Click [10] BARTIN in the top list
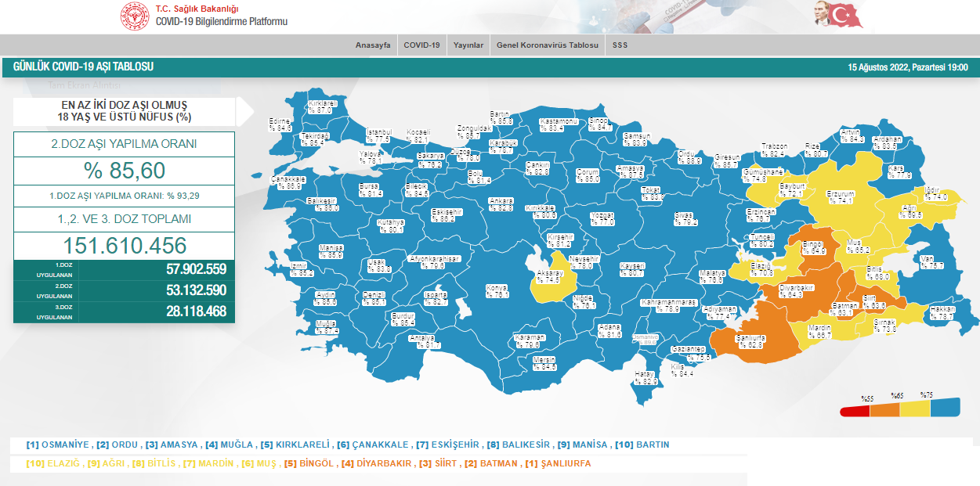Image resolution: width=980 pixels, height=486 pixels. point(642,445)
